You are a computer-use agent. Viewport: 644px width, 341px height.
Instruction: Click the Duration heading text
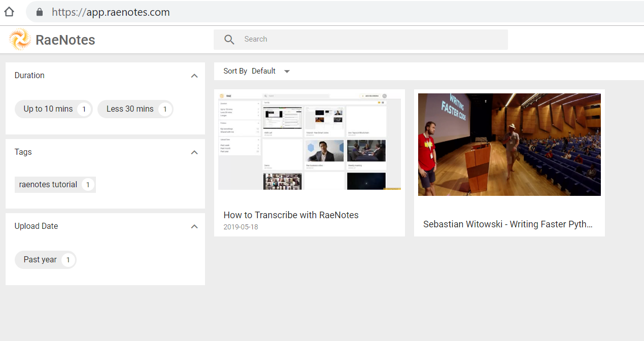(x=29, y=76)
